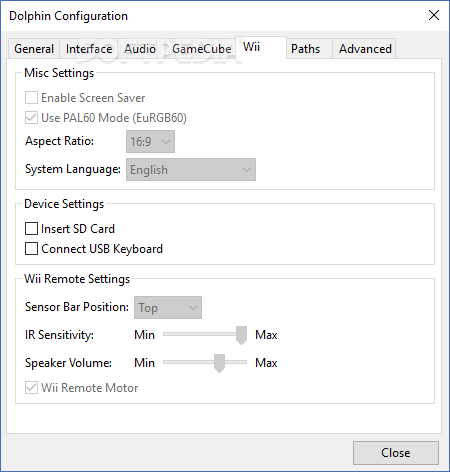
Task: Close the Dolphin Configuration window with X
Action: 434,15
